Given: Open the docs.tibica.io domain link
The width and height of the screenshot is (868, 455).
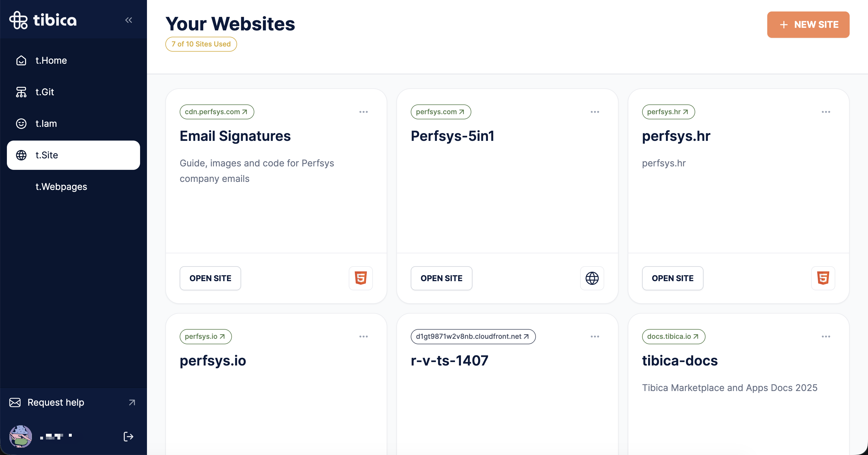Looking at the screenshot, I should coord(673,337).
